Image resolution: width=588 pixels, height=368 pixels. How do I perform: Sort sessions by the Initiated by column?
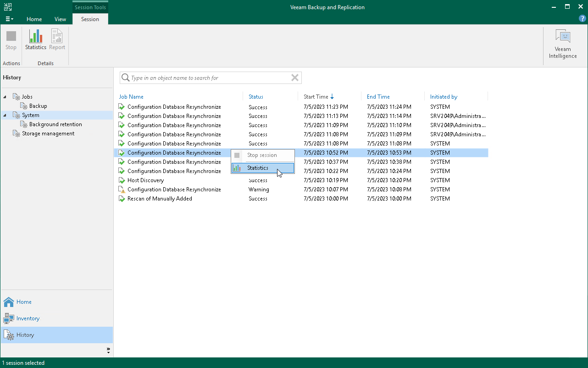(x=444, y=97)
